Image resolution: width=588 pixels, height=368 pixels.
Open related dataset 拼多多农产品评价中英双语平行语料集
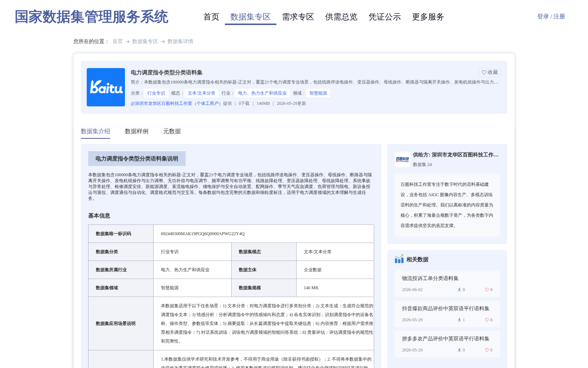(446, 339)
